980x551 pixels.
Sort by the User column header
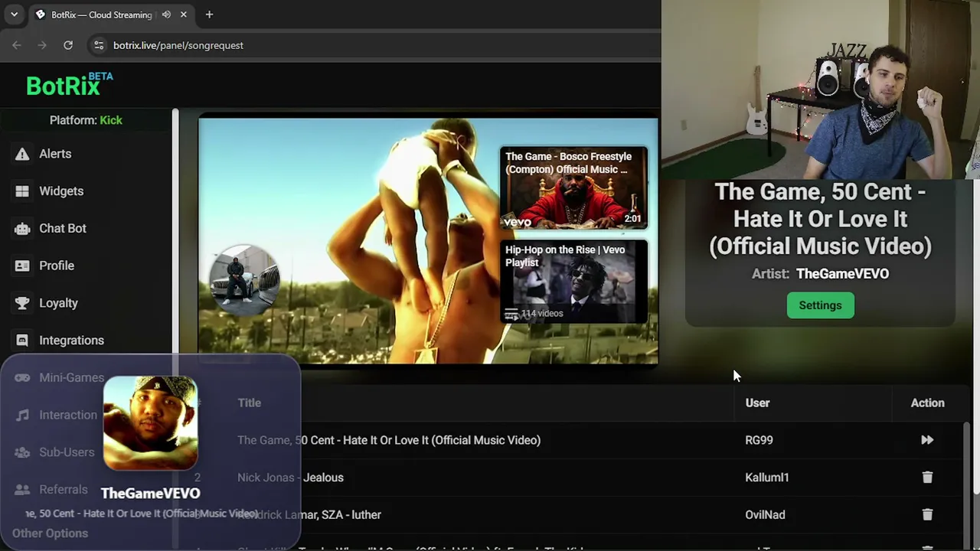click(x=757, y=403)
